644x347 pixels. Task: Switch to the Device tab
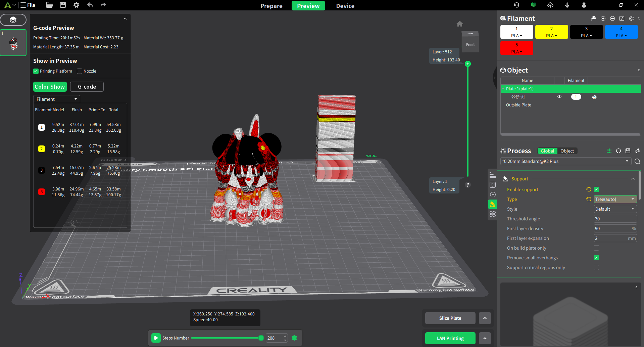click(x=345, y=6)
